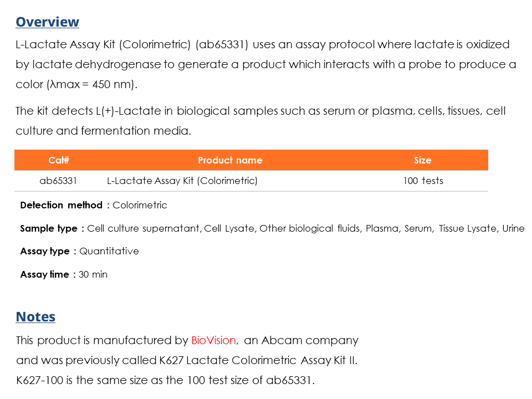Click the 30 min assay time value
This screenshot has width=532, height=399.
[93, 274]
